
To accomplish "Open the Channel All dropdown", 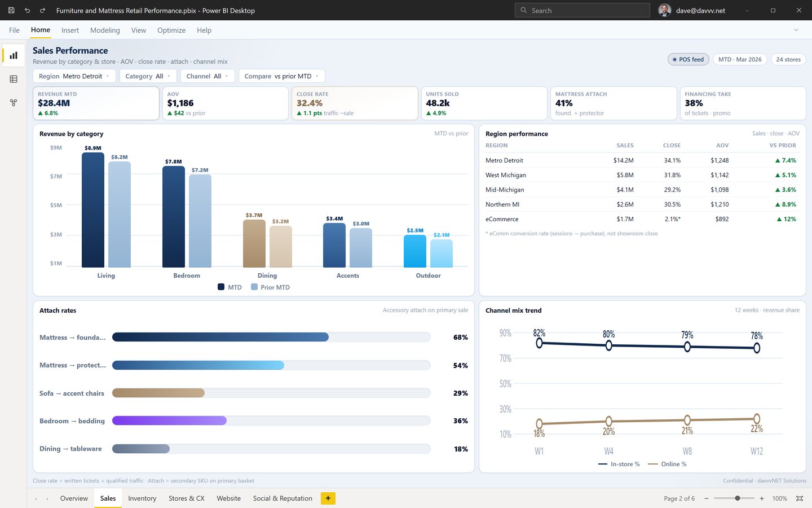I will click(208, 76).
